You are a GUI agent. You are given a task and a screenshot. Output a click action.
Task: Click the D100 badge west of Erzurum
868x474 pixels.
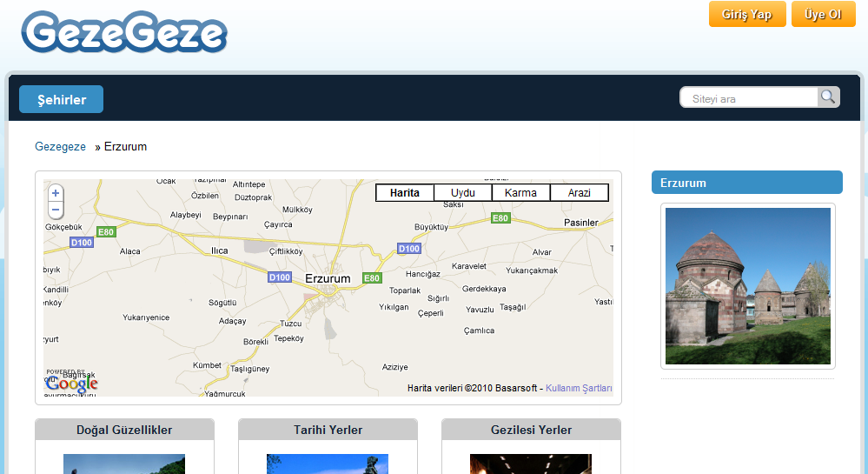click(x=280, y=277)
